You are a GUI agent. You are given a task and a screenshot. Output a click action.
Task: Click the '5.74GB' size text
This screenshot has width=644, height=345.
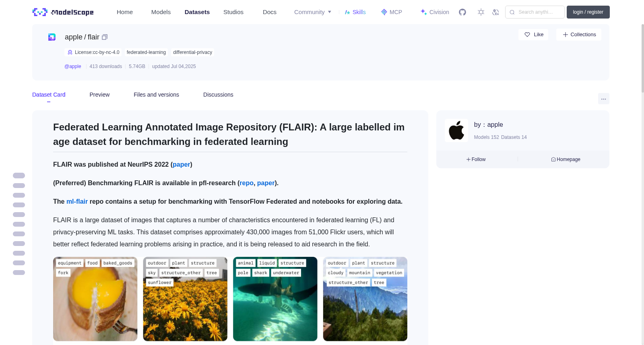tap(137, 66)
